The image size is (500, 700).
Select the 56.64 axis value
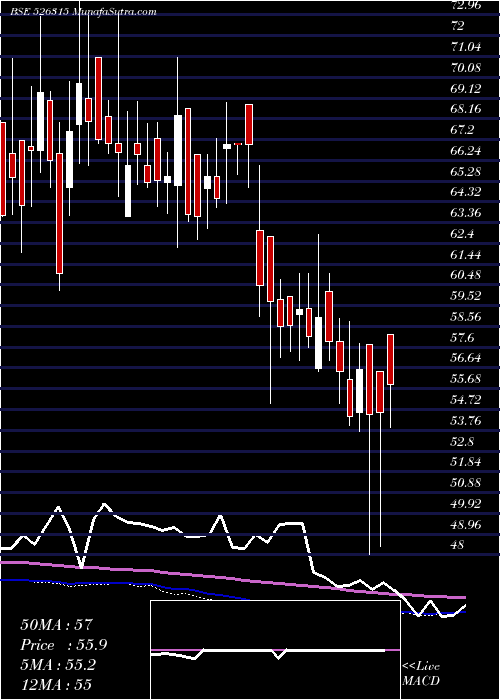[467, 358]
